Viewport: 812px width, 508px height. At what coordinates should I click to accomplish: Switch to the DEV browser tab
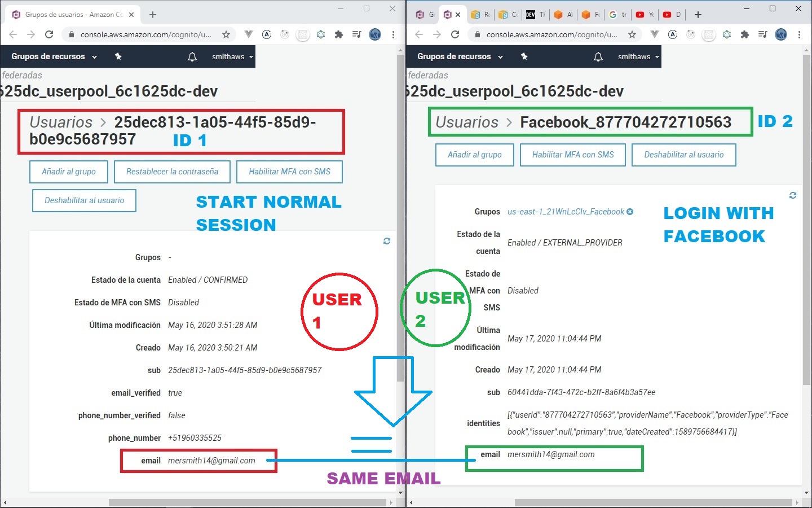coord(535,15)
